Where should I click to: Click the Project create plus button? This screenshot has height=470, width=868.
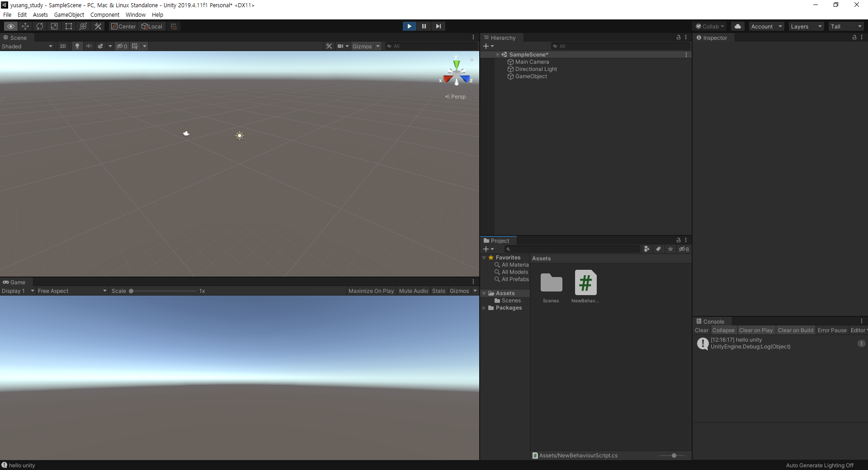coord(488,249)
